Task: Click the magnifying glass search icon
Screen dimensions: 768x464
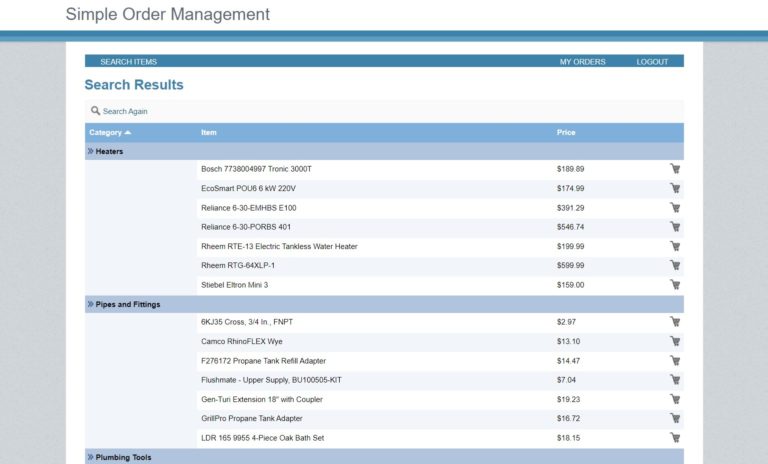Action: (x=95, y=111)
